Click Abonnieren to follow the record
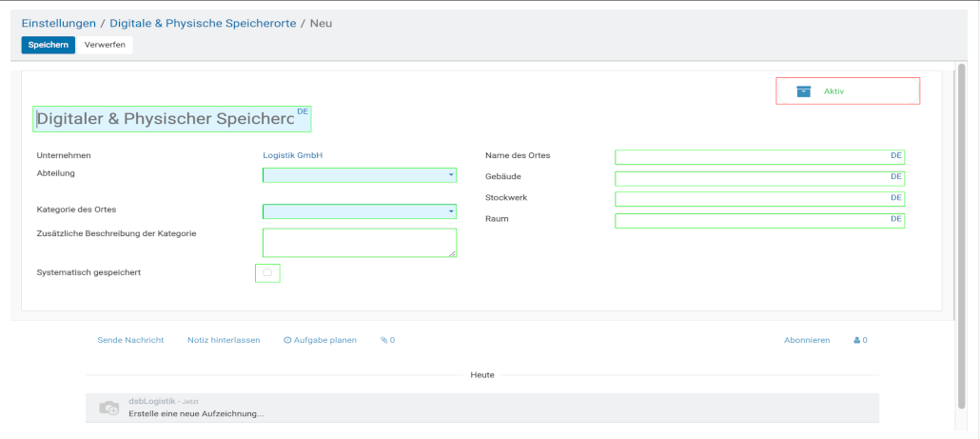 coord(807,340)
